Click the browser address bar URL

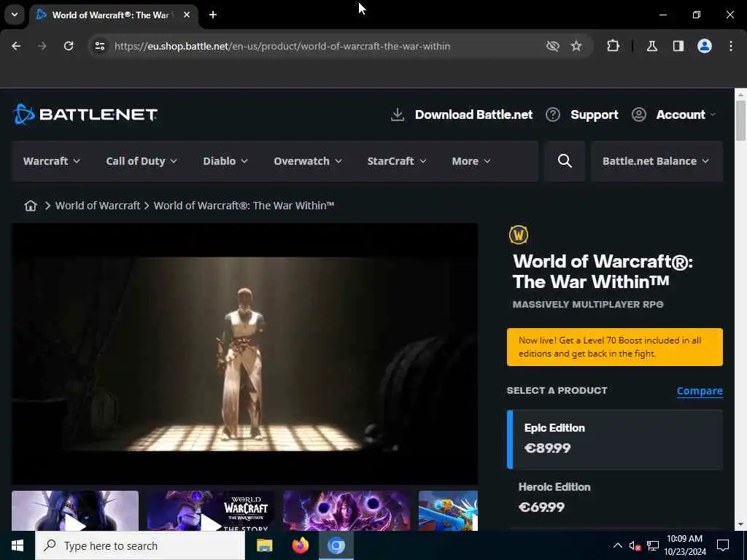tap(282, 46)
